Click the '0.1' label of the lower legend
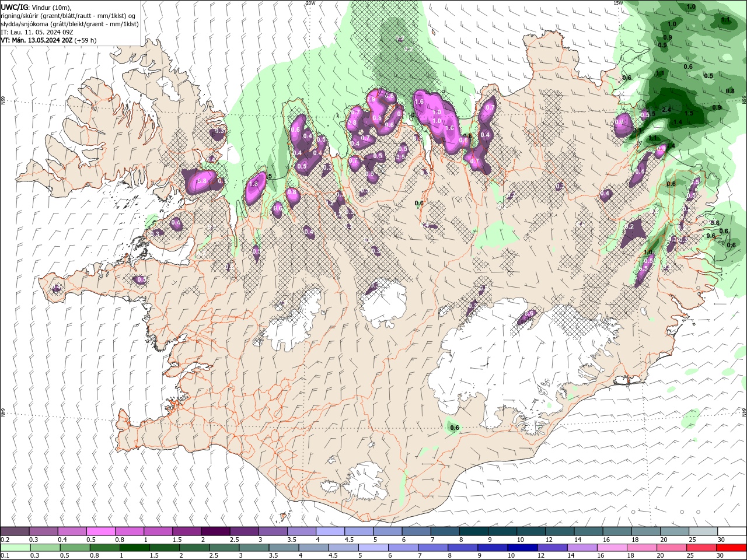 pyautogui.click(x=5, y=556)
